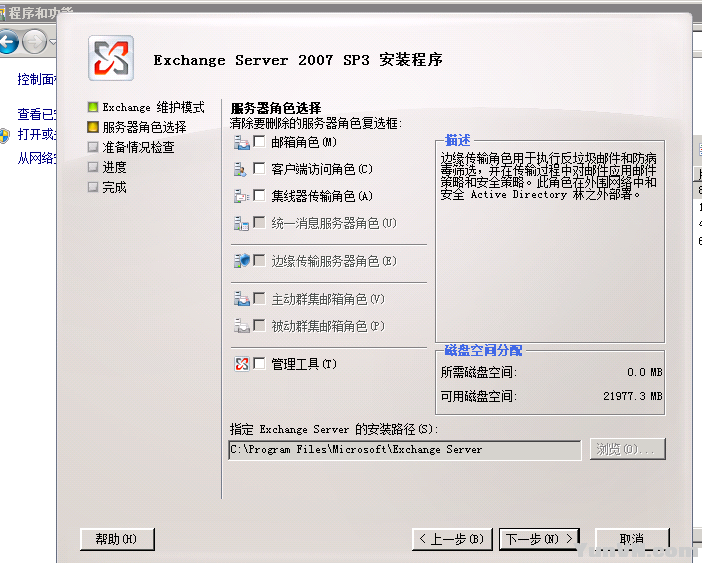Click the 帮助(H) help button
The height and width of the screenshot is (563, 702).
(117, 539)
